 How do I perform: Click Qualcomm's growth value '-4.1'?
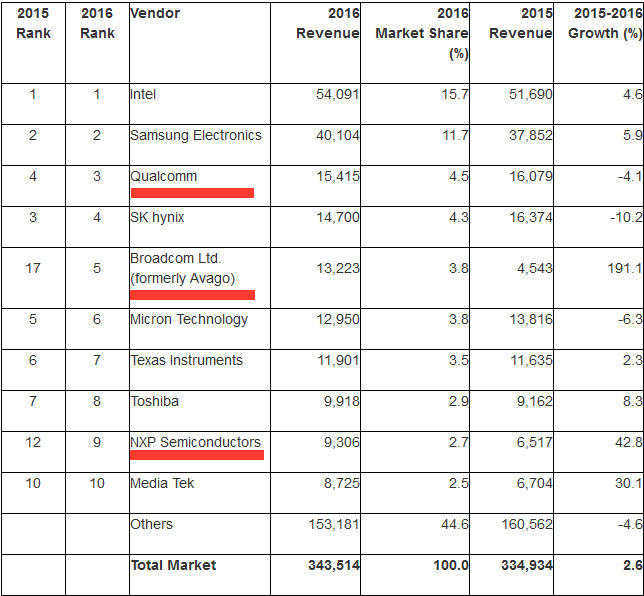630,177
